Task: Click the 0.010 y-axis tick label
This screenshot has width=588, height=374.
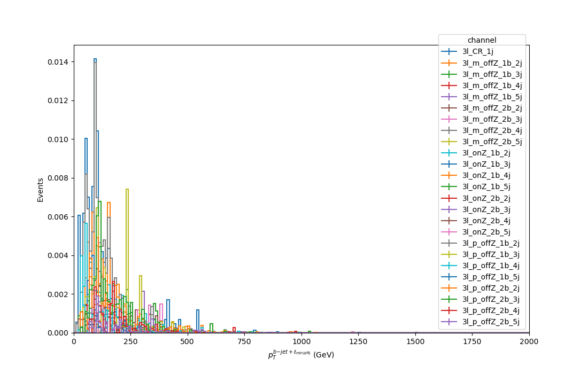Action: click(58, 139)
